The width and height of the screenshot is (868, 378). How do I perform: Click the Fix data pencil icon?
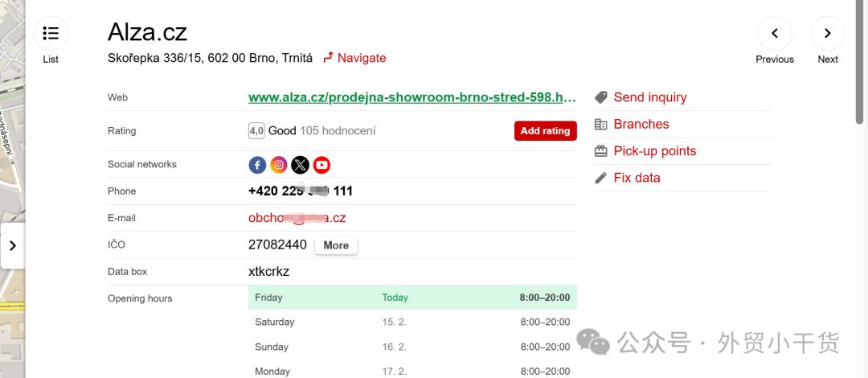tap(600, 178)
